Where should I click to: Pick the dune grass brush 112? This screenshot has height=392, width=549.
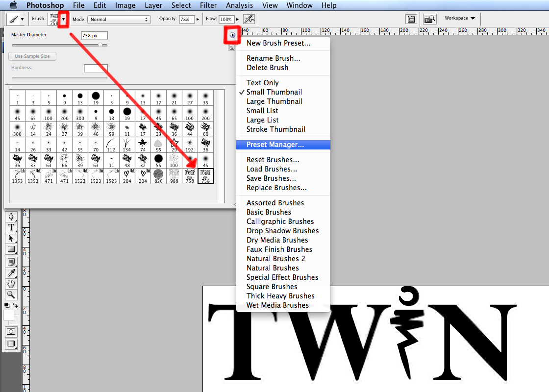[111, 145]
